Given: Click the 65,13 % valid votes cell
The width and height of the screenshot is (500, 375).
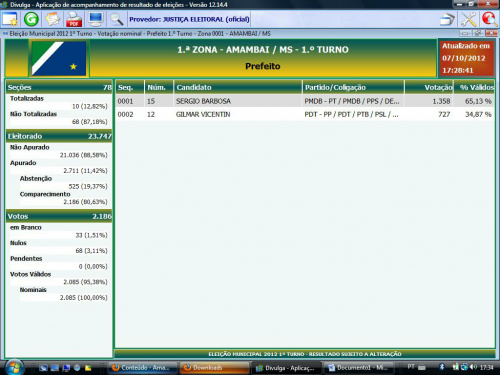Looking at the screenshot, I should [478, 101].
